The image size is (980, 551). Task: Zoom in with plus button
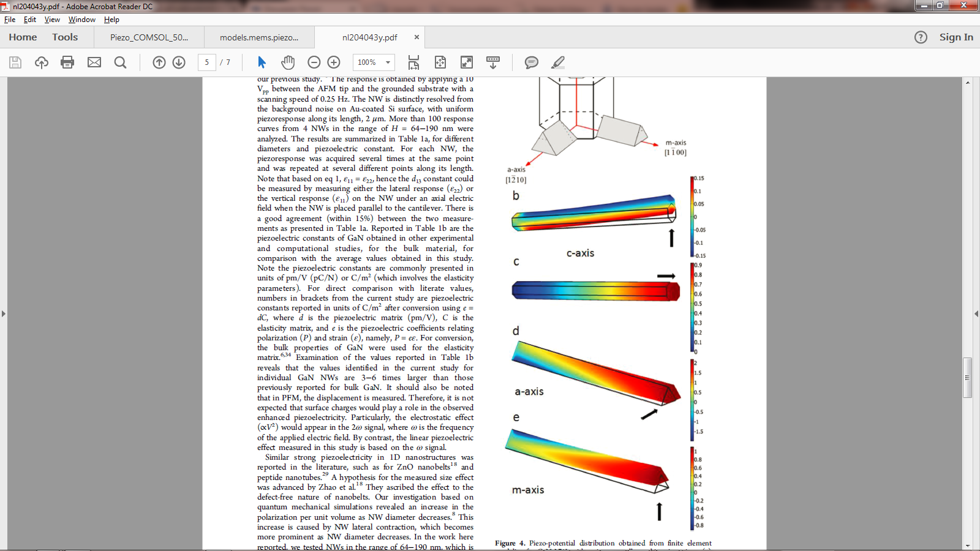point(334,62)
